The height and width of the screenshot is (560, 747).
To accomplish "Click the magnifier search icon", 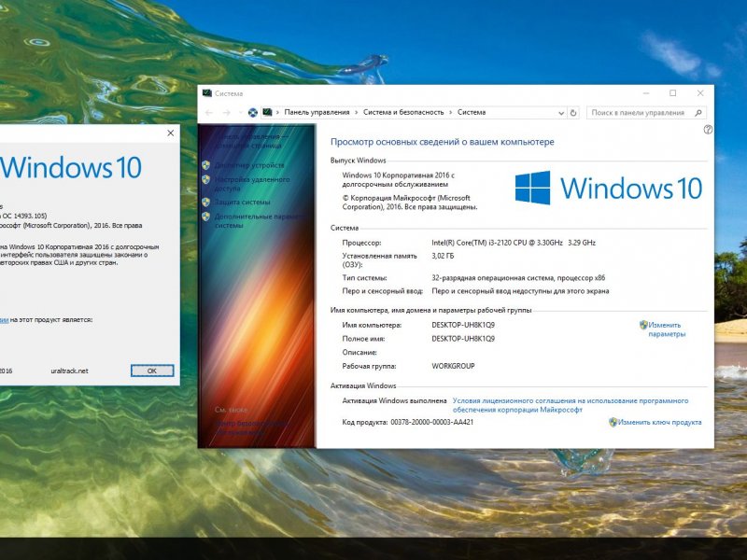I will [698, 113].
